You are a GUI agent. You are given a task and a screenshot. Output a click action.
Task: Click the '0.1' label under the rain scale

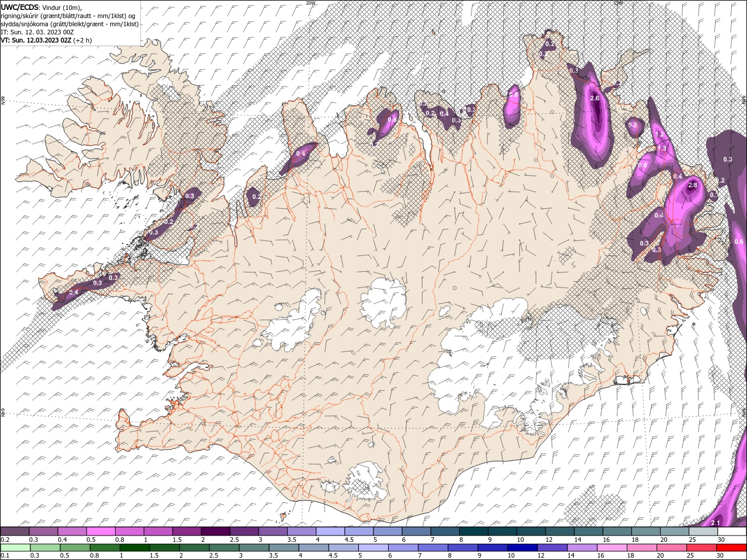[x=5, y=556]
